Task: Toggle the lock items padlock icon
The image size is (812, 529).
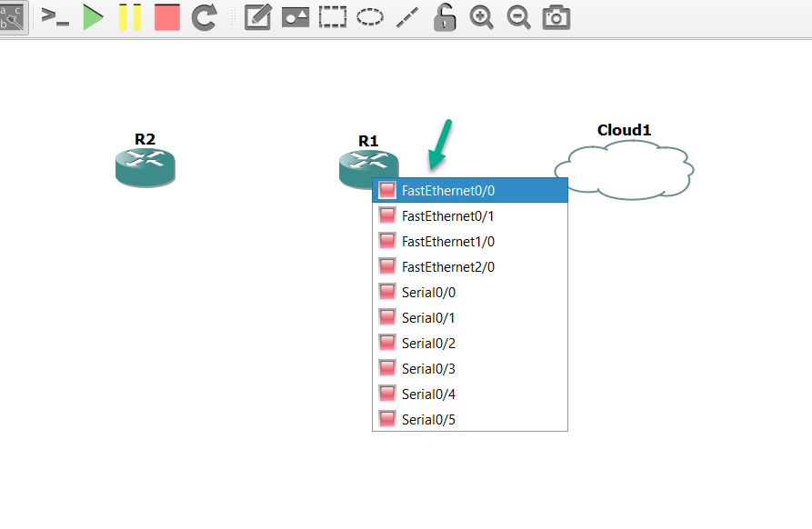Action: 445,17
